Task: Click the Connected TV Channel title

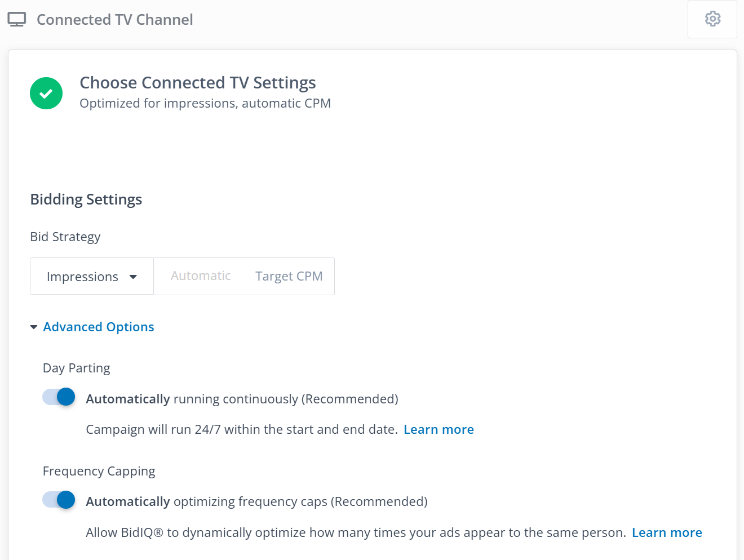Action: (114, 20)
